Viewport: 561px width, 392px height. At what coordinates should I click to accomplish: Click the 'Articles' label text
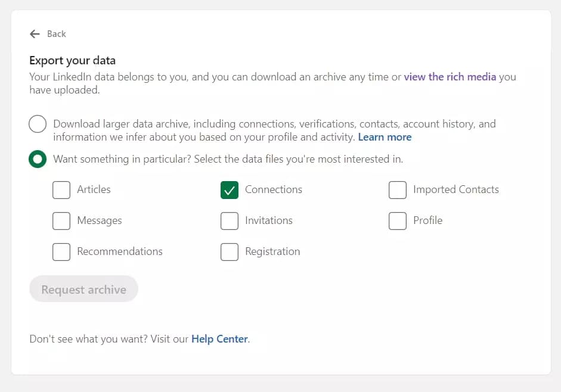[94, 189]
